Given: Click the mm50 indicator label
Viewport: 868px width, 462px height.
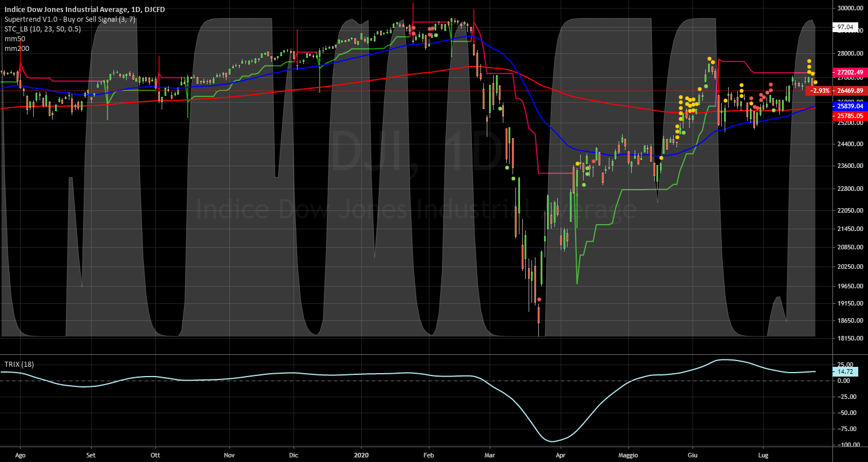Looking at the screenshot, I should point(15,38).
